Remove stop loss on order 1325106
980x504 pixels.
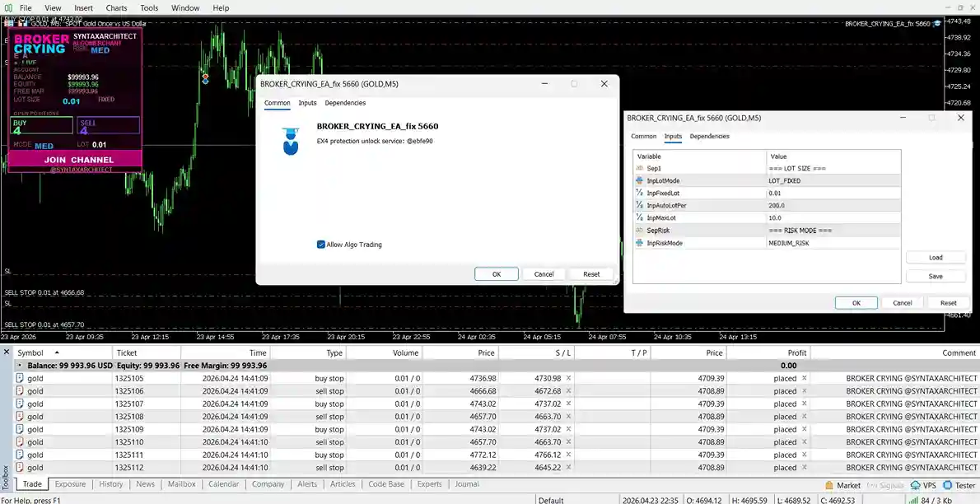[568, 391]
